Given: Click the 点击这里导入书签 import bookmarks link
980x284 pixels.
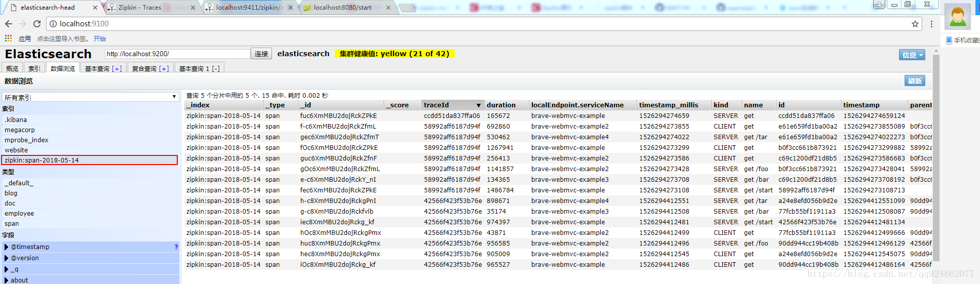Looking at the screenshot, I should pyautogui.click(x=63, y=38).
